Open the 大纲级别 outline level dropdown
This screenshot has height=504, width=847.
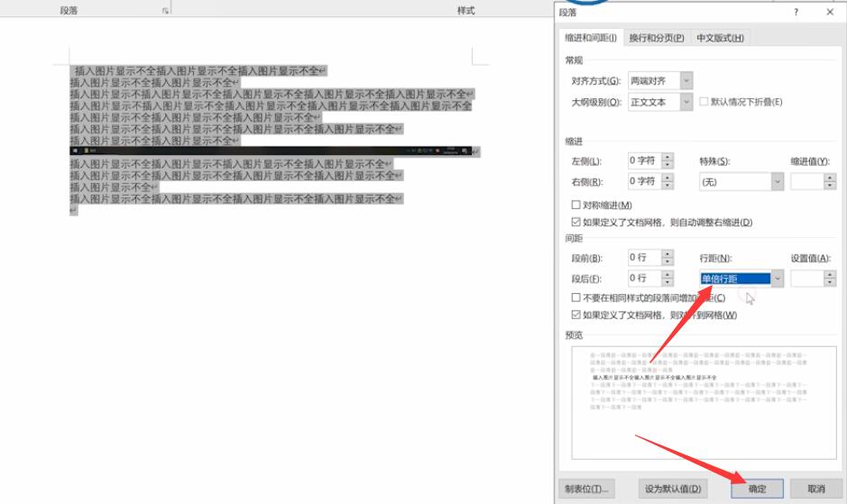[686, 102]
